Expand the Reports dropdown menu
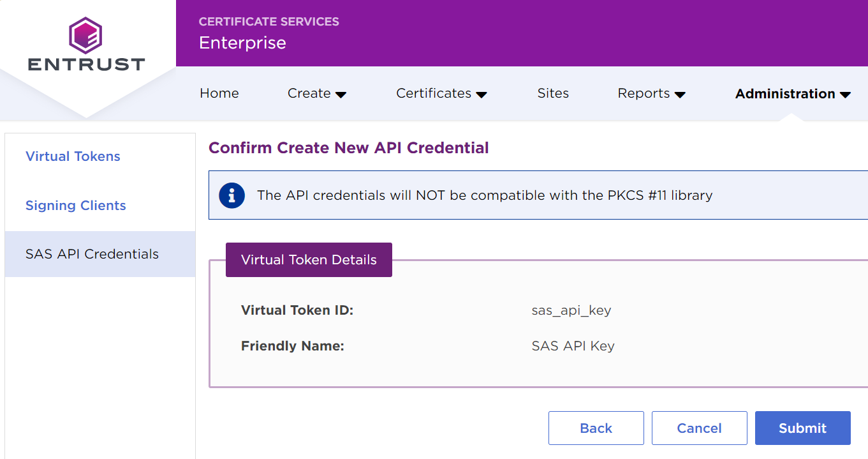This screenshot has height=459, width=868. pyautogui.click(x=651, y=93)
